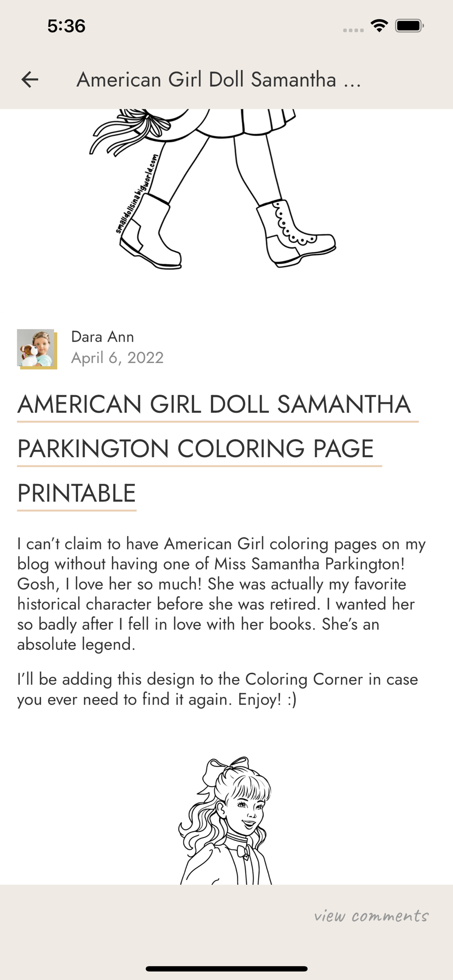Tap the battery status icon
453x980 pixels.
click(409, 25)
